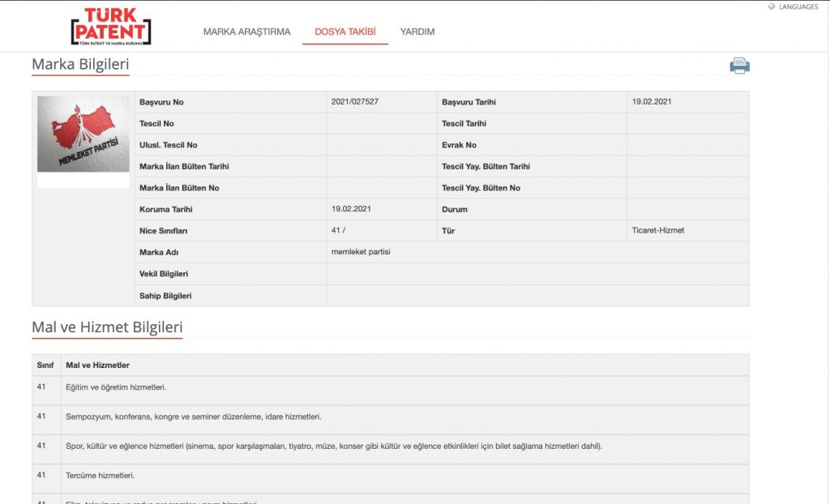This screenshot has width=830, height=504.
Task: Select row Tercüme hizmetleri
Action: point(391,479)
